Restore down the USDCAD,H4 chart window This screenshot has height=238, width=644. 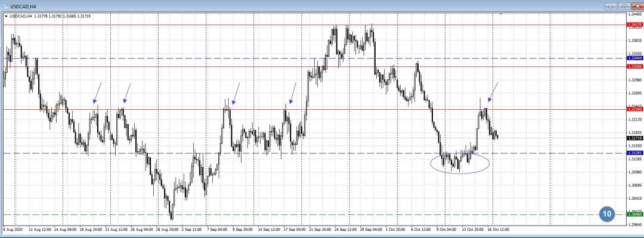pyautogui.click(x=624, y=6)
